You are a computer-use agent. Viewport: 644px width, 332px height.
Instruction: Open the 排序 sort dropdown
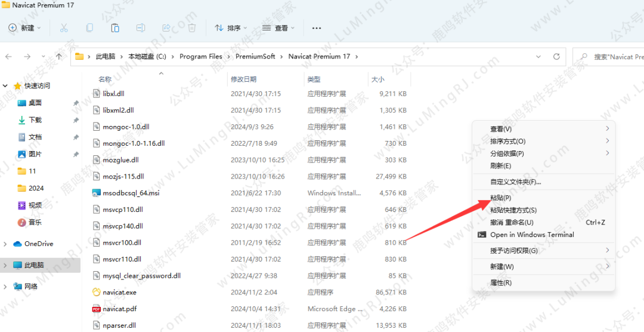(231, 28)
